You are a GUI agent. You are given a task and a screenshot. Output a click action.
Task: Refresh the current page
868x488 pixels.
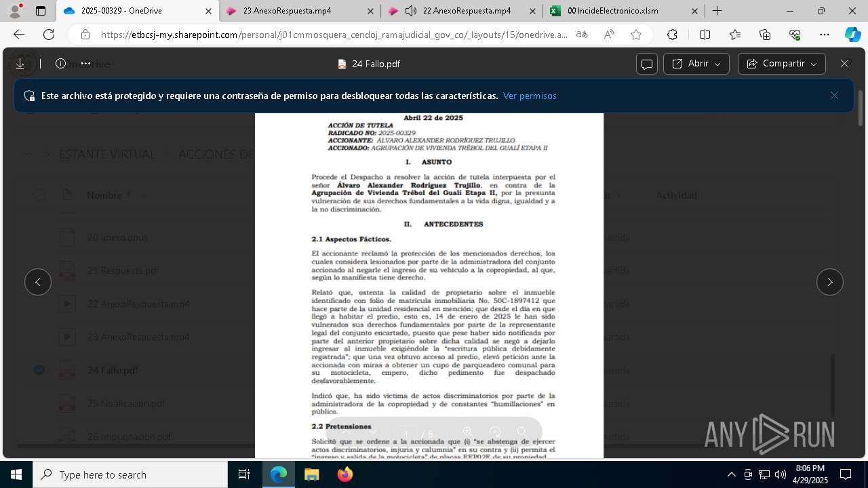point(49,35)
